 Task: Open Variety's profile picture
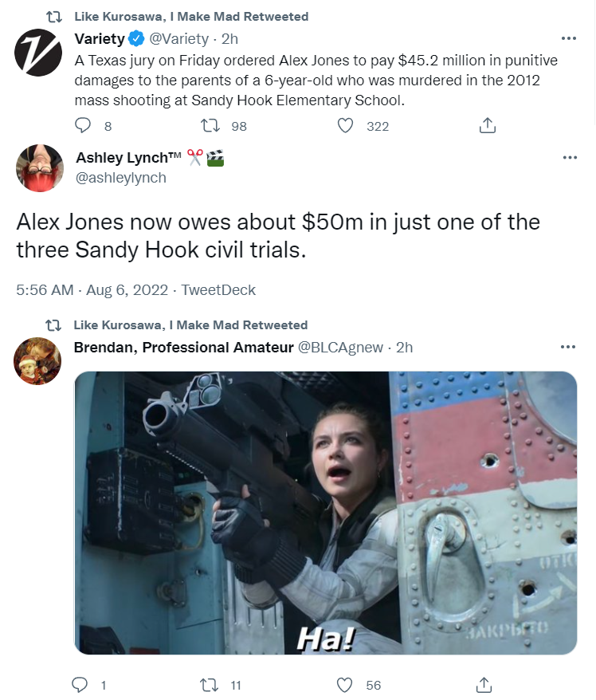tap(38, 53)
